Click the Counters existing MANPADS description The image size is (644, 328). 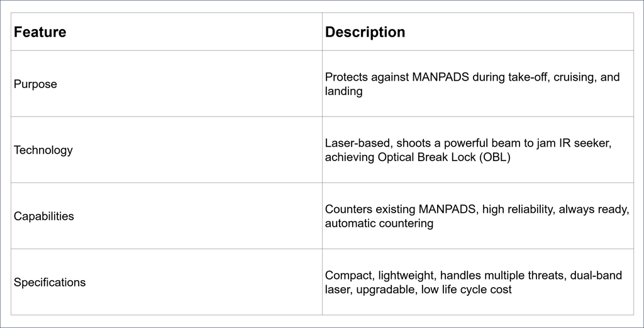[477, 216]
